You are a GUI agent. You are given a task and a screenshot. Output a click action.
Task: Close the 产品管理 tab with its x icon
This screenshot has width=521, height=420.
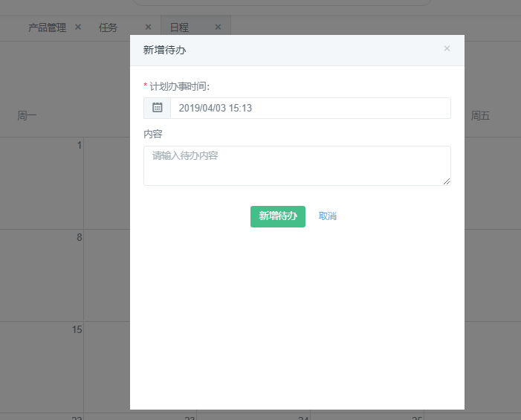(78, 28)
